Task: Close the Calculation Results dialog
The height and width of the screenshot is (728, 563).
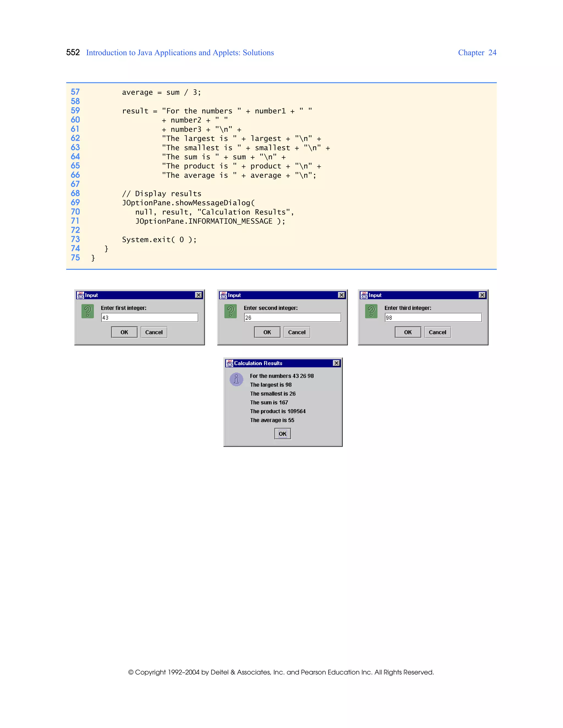Action: pos(336,363)
